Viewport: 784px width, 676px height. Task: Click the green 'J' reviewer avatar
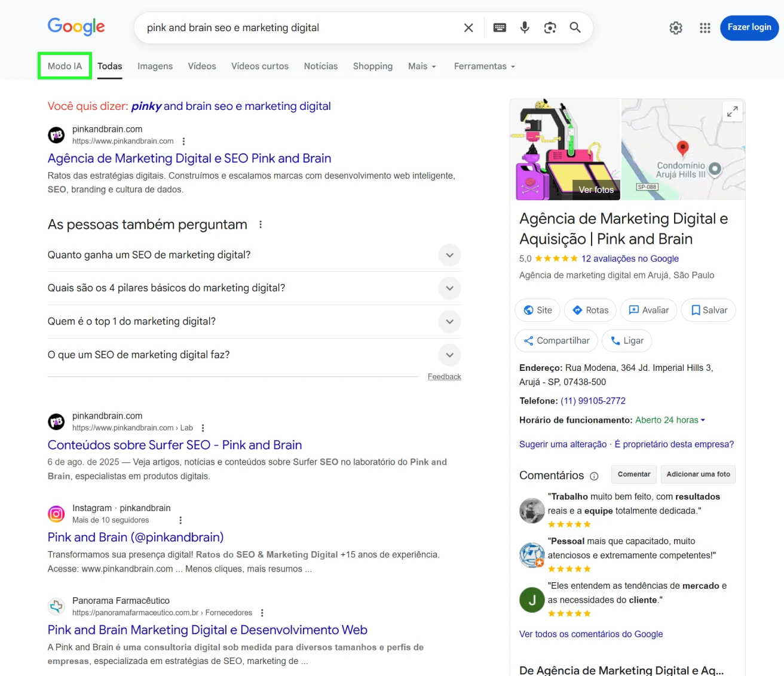pos(532,600)
